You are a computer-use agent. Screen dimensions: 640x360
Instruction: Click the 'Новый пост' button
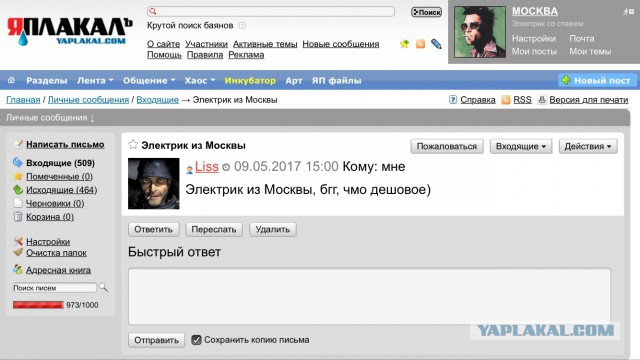click(x=597, y=80)
